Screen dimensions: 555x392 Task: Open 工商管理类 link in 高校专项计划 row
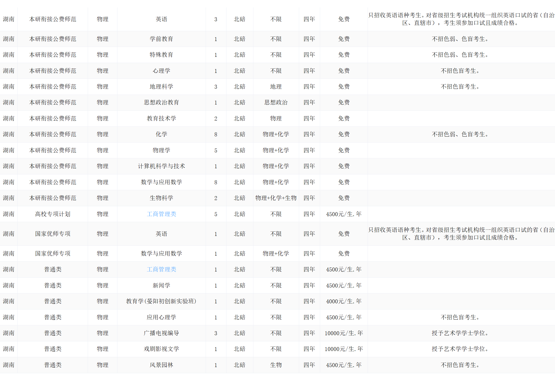pyautogui.click(x=161, y=214)
